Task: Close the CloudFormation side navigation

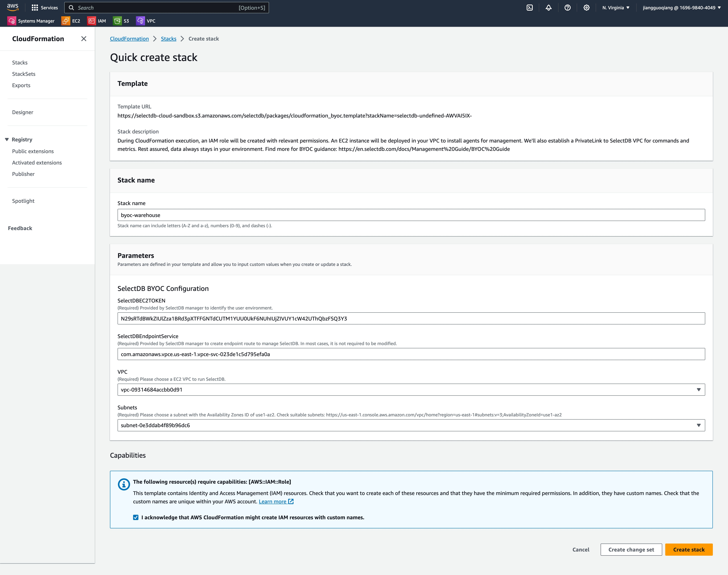Action: [x=84, y=39]
